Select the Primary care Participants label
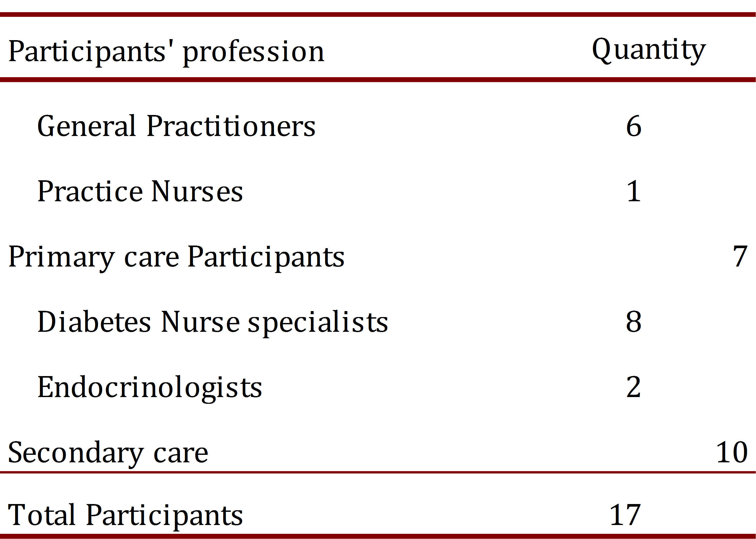This screenshot has width=756, height=539. point(176,257)
